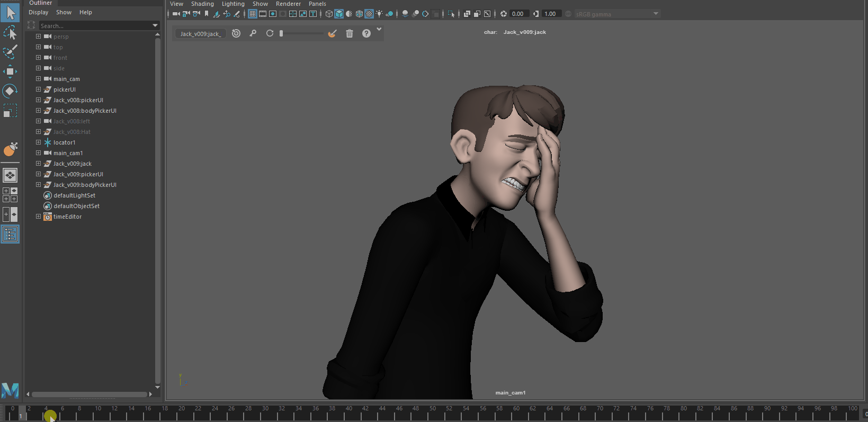Viewport: 868px width, 422px height.
Task: Select main_cam1 in Outliner
Action: pos(68,153)
